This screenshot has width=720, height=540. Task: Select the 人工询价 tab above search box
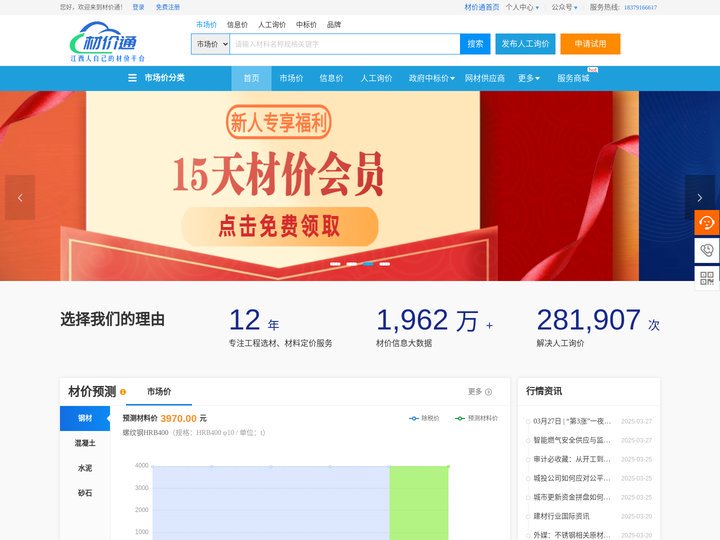pos(271,25)
